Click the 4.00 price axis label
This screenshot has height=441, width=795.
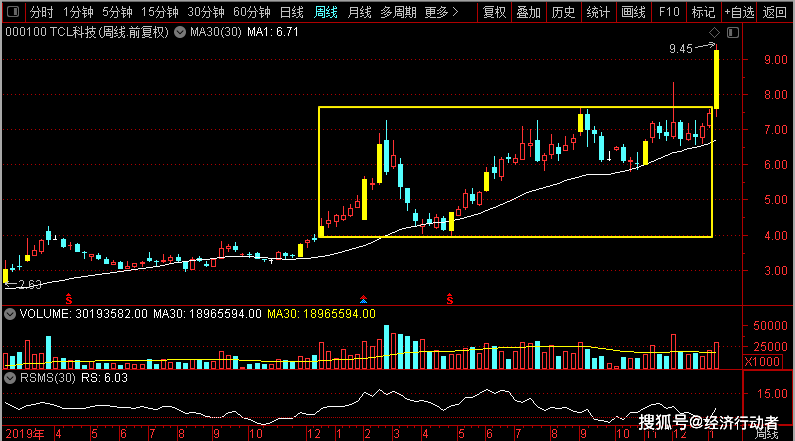pyautogui.click(x=776, y=235)
